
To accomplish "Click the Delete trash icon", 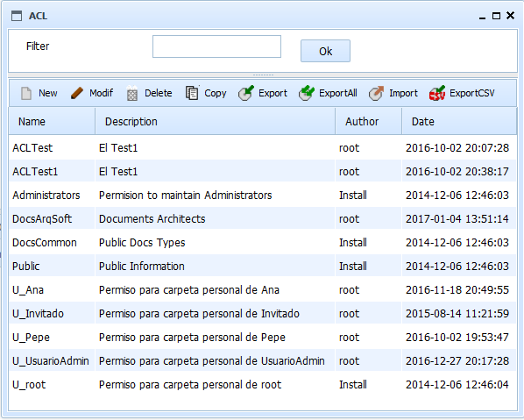I will (132, 93).
